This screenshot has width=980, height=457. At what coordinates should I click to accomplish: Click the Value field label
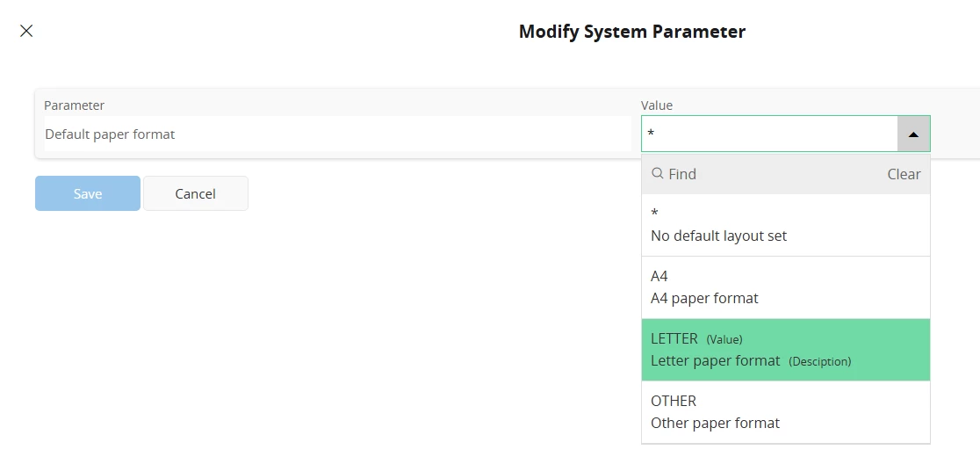coord(657,105)
